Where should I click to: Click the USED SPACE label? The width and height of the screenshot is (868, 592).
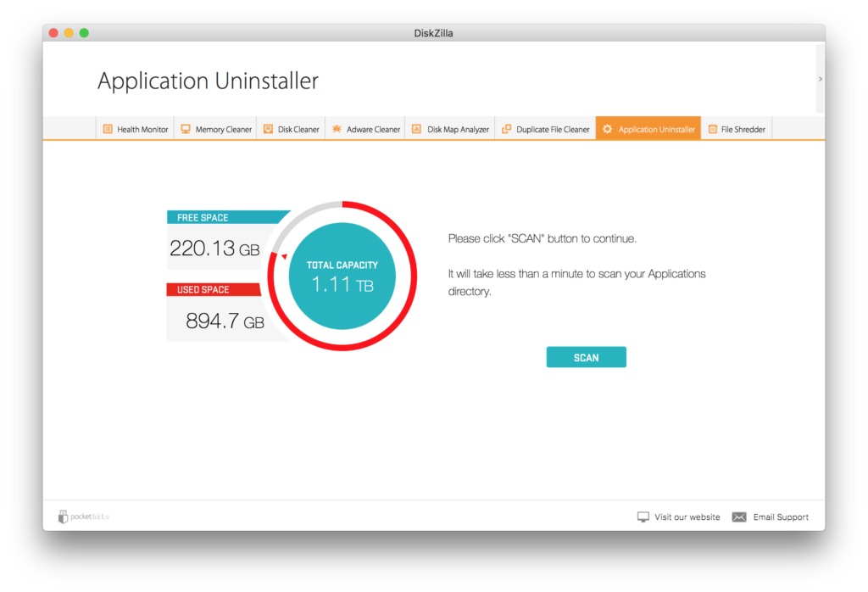(203, 289)
